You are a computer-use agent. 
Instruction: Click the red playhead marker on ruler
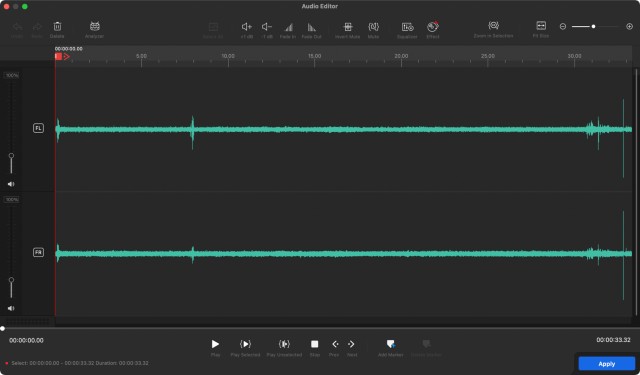pyautogui.click(x=58, y=56)
